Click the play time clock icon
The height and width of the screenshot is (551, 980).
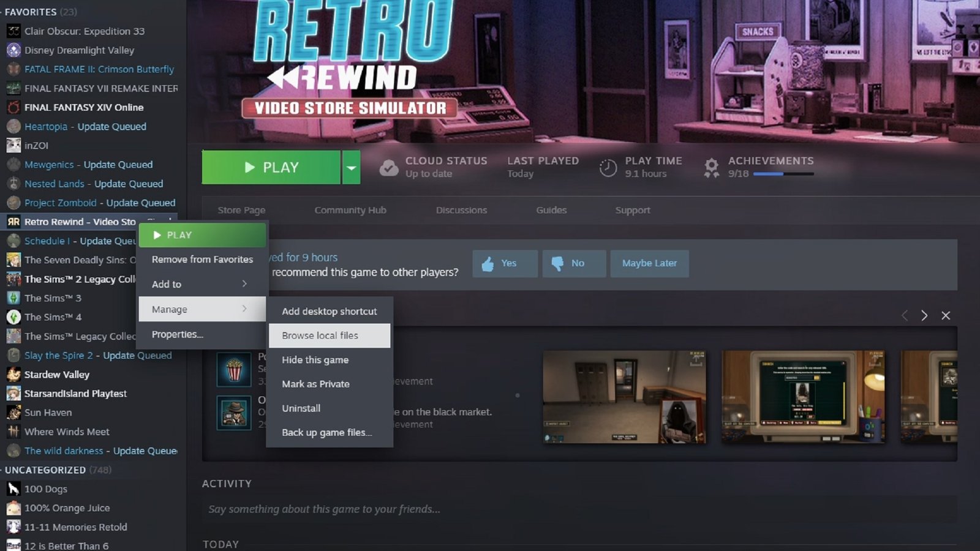(x=608, y=167)
